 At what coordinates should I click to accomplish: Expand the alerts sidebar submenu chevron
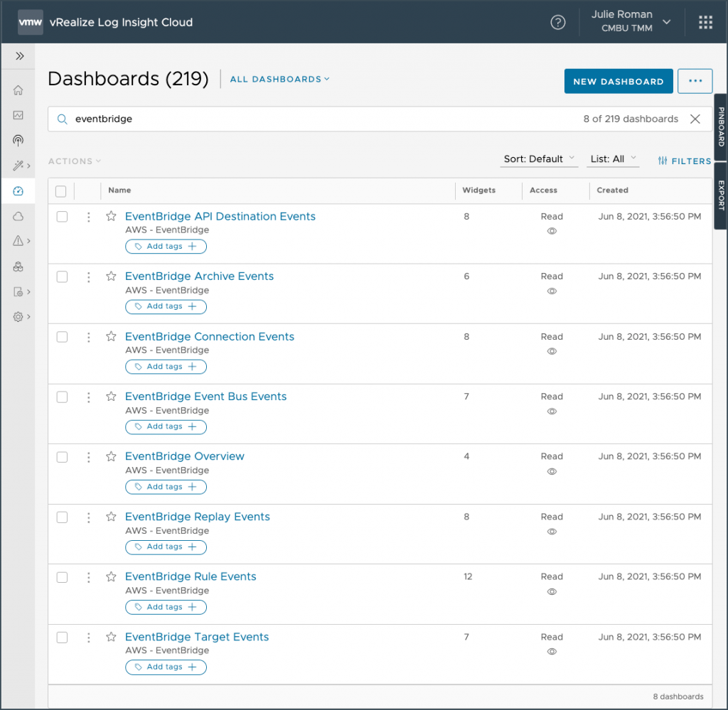(x=28, y=241)
